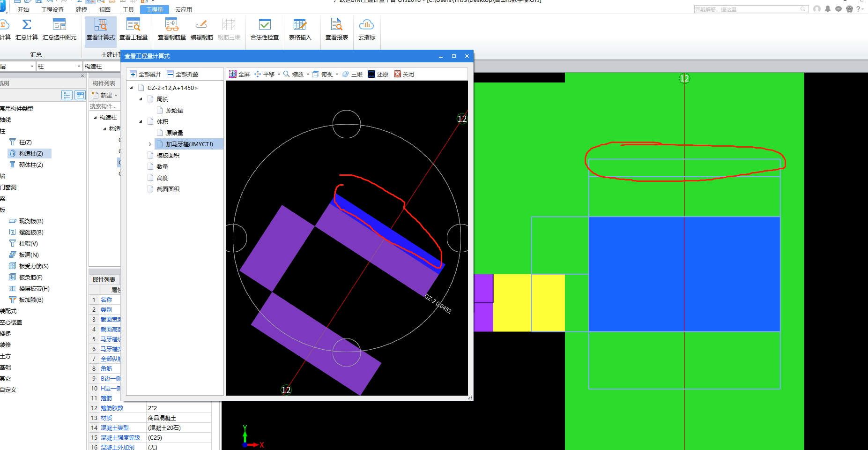
Task: Select 截面面积 in the formula tree
Action: click(168, 189)
